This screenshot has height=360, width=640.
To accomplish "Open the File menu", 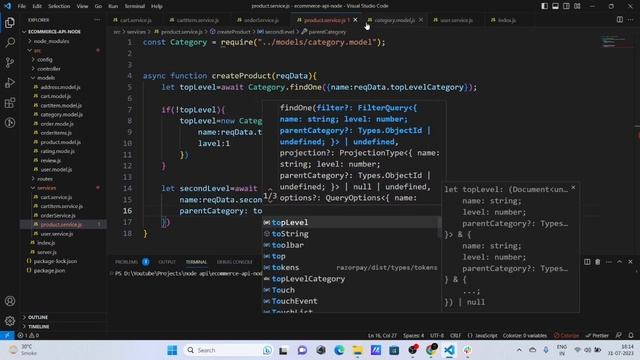I will pyautogui.click(x=22, y=6).
